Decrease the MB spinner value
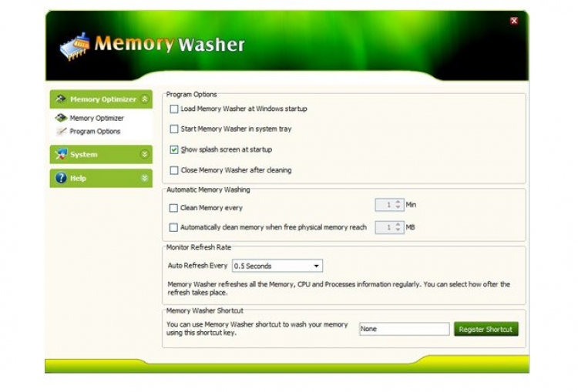The height and width of the screenshot is (392, 578). pos(398,230)
